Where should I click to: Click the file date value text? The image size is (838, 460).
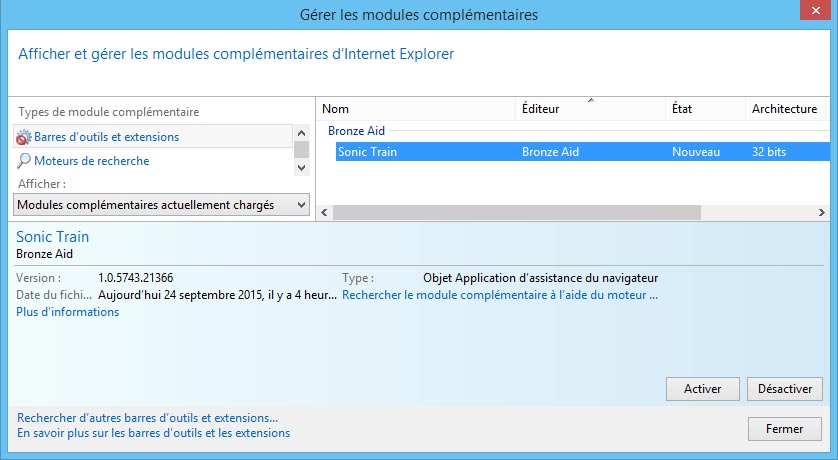click(x=218, y=295)
